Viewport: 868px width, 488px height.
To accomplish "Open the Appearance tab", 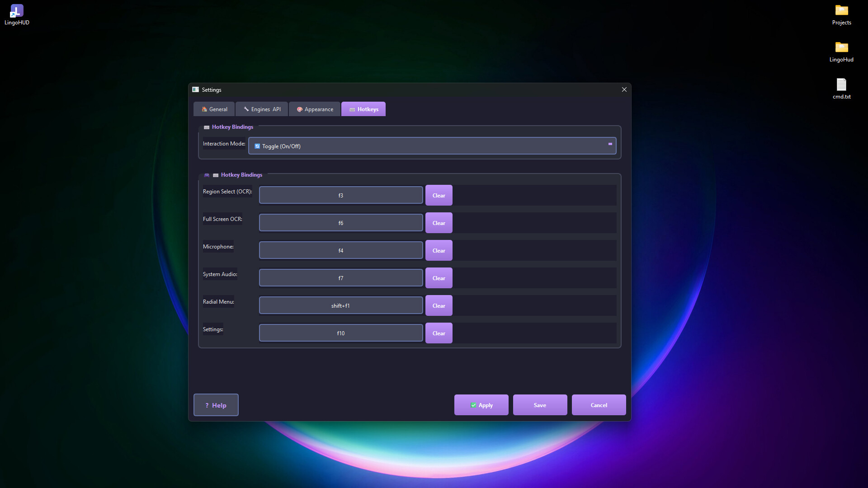I will point(315,109).
